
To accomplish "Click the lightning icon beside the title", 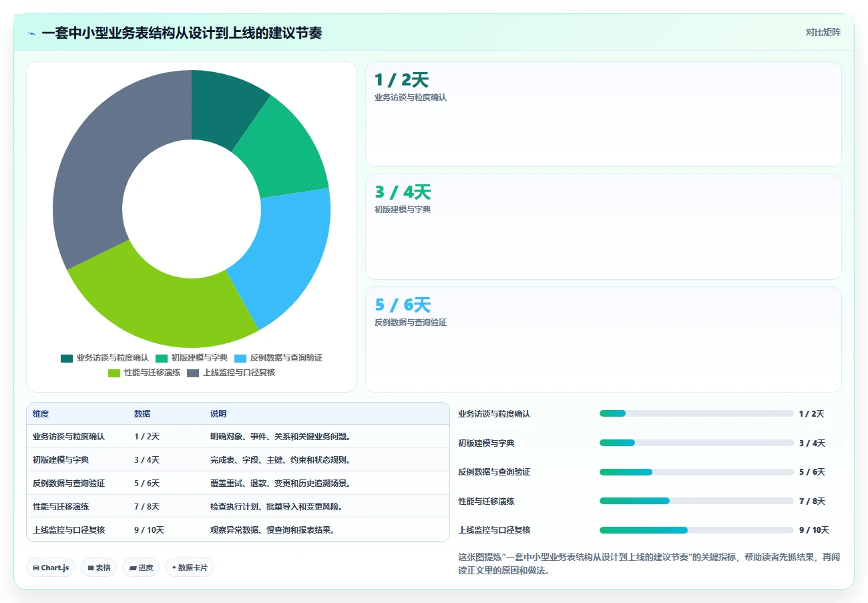I will (x=32, y=33).
